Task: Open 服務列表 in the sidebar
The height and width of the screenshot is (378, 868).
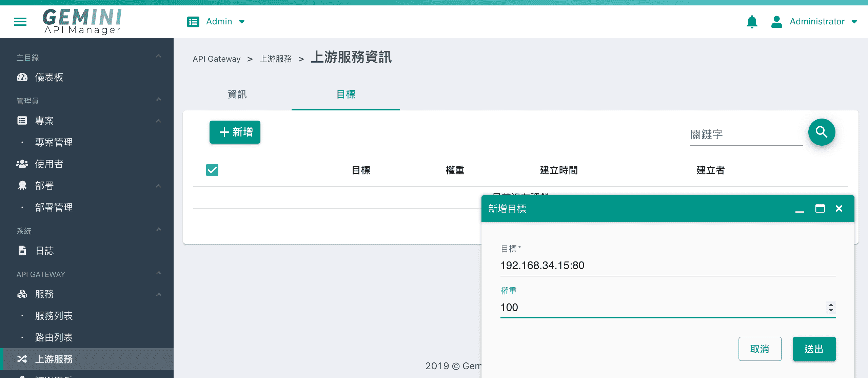Action: (54, 316)
